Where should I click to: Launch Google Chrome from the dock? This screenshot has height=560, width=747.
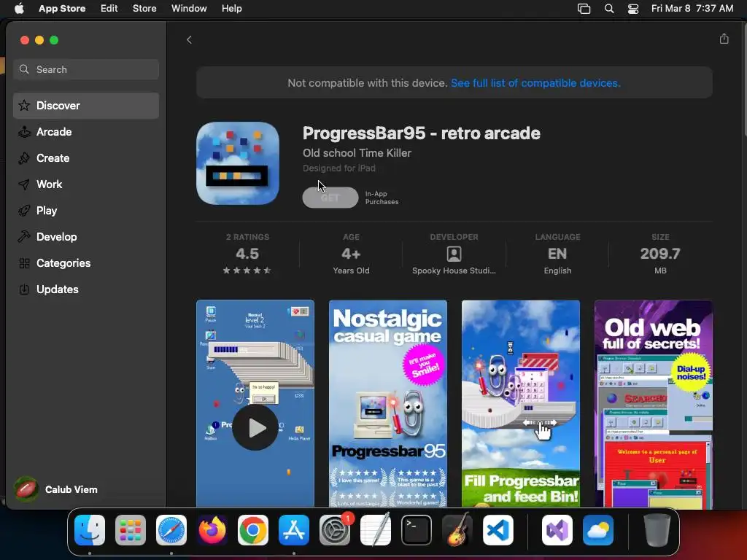point(253,530)
